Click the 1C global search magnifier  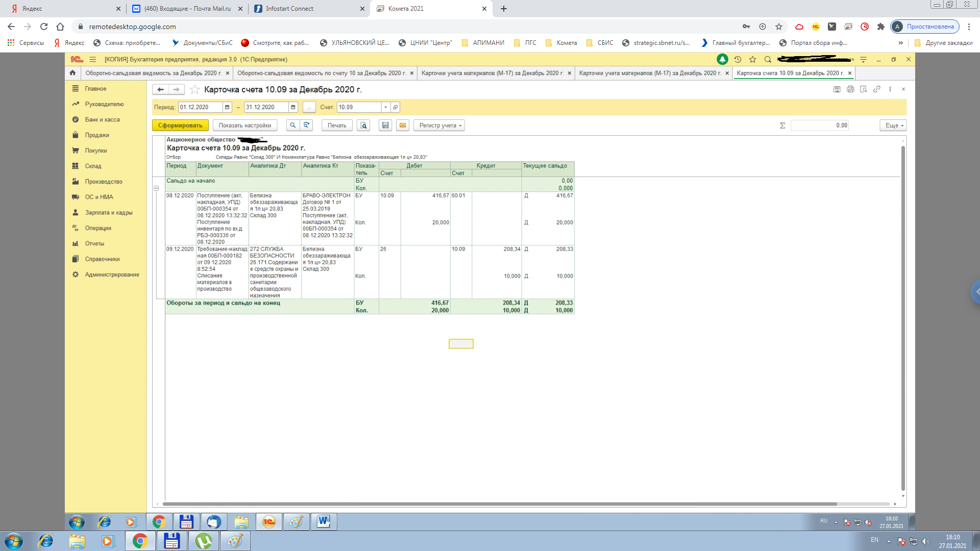pyautogui.click(x=768, y=60)
